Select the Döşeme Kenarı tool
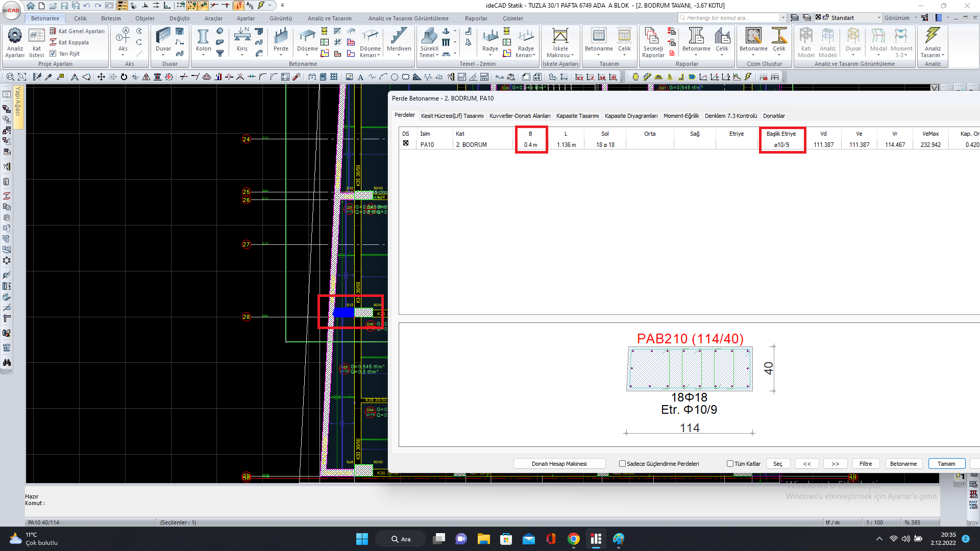The height and width of the screenshot is (551, 980). click(370, 42)
